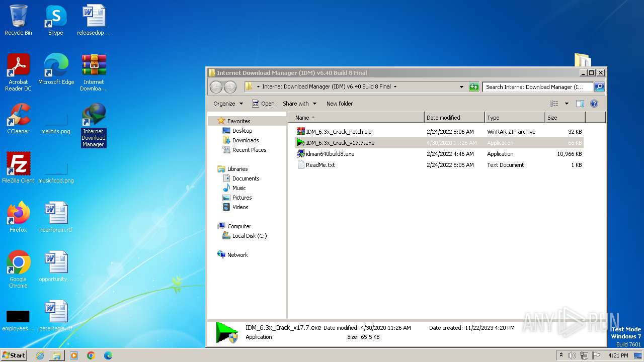Viewport: 644px width, 362px height.
Task: Open Internet Explorer from taskbar
Action: point(40,355)
